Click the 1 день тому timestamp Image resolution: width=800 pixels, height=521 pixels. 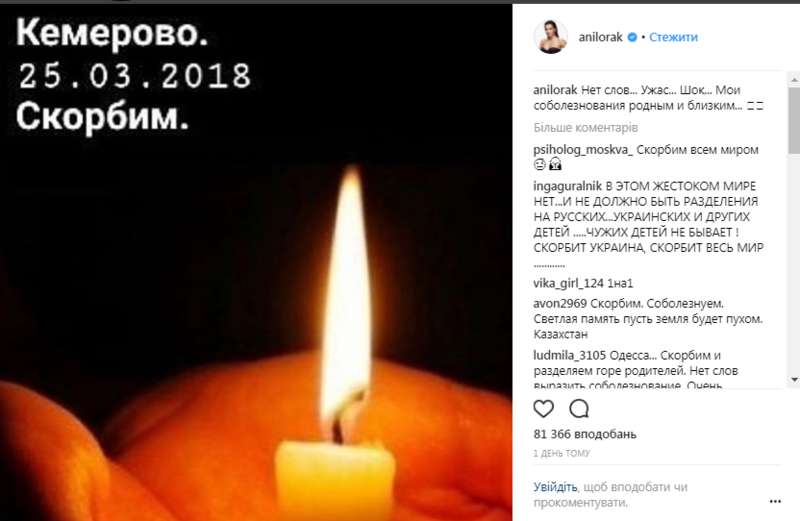click(x=562, y=453)
